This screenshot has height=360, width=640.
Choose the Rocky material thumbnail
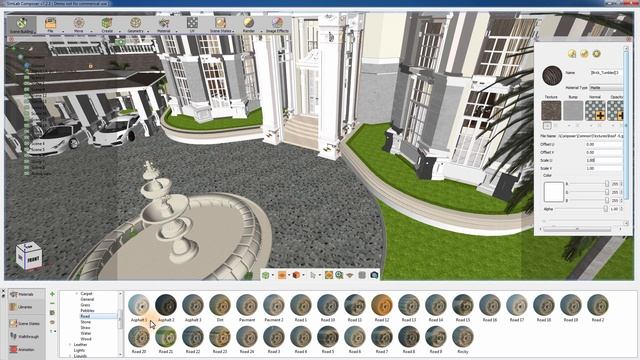point(463,336)
